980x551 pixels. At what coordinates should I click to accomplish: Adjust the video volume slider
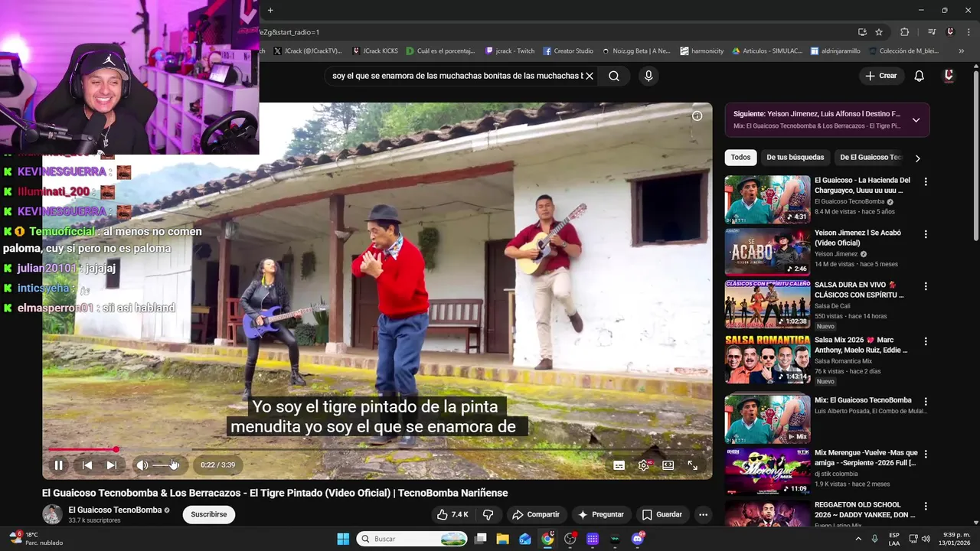tap(165, 465)
